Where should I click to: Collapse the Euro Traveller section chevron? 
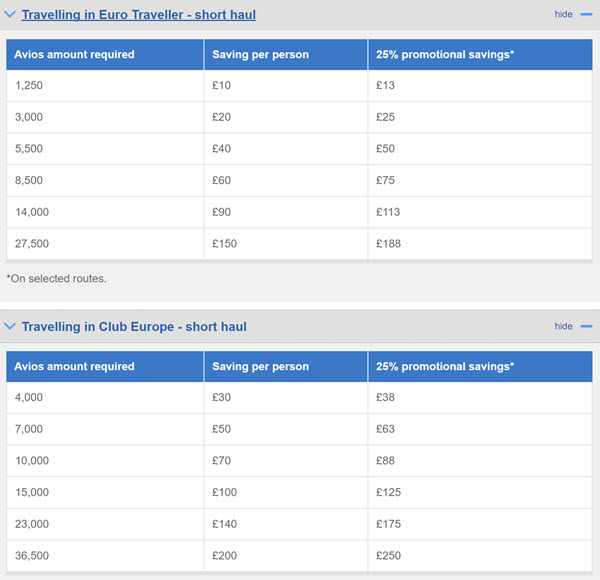tap(10, 15)
